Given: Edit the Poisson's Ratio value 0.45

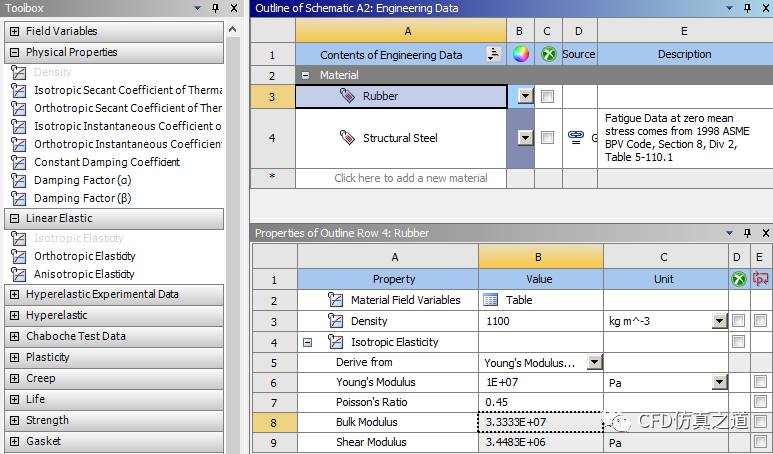Looking at the screenshot, I should pyautogui.click(x=541, y=402).
